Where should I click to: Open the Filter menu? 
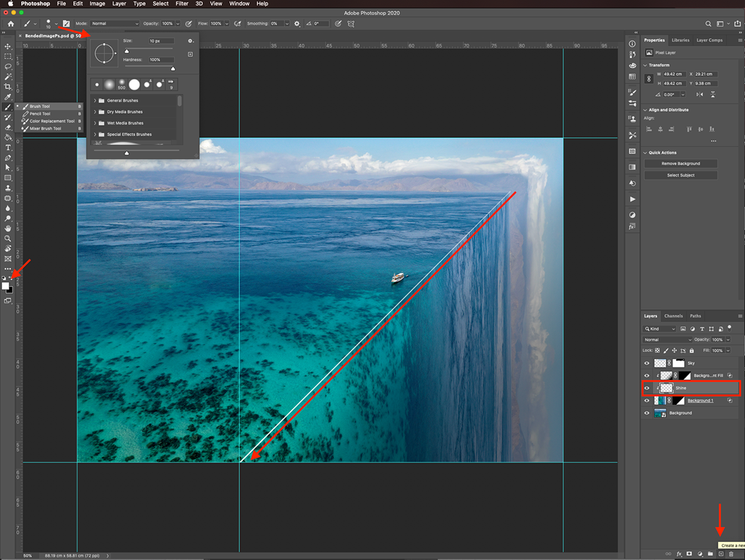182,4
